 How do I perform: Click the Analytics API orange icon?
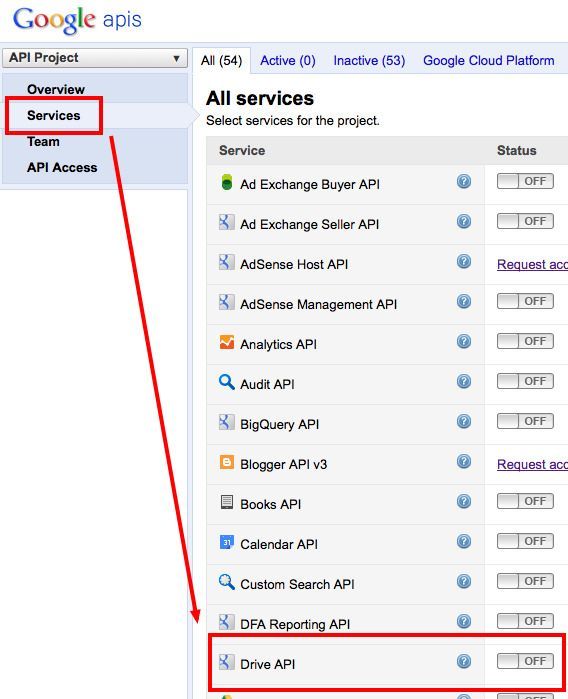click(226, 342)
